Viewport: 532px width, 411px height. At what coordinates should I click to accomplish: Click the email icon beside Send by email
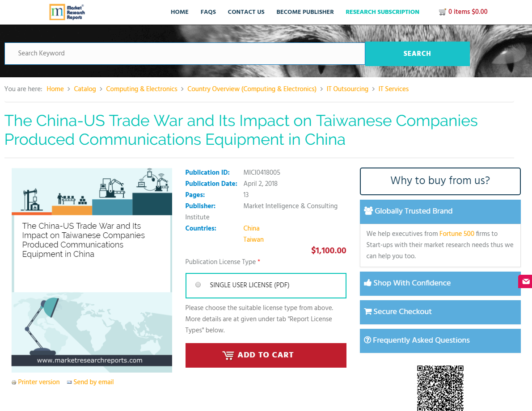coord(69,382)
